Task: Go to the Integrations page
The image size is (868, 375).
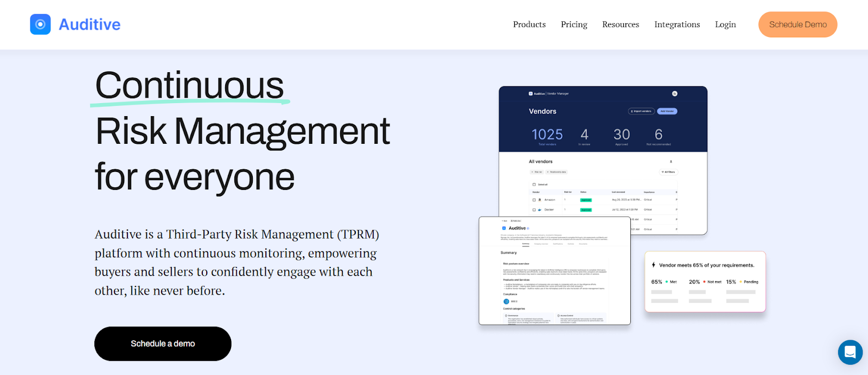Action: [x=677, y=24]
